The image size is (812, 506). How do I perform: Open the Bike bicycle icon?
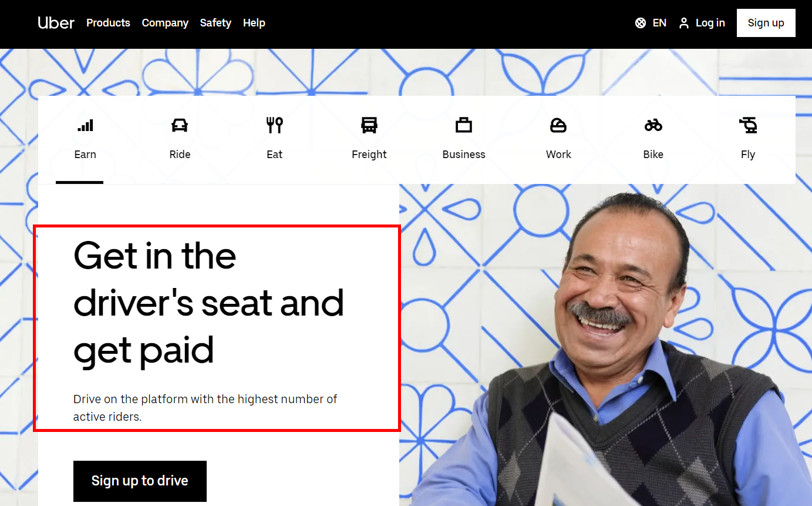[653, 125]
